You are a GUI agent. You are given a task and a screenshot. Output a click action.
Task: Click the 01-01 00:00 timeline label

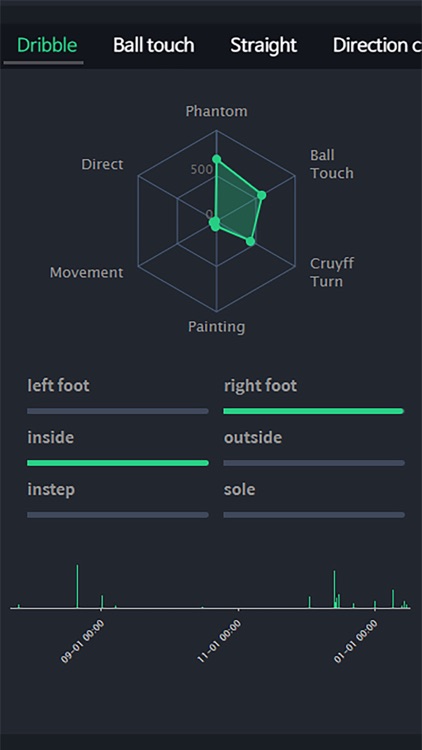click(x=356, y=641)
